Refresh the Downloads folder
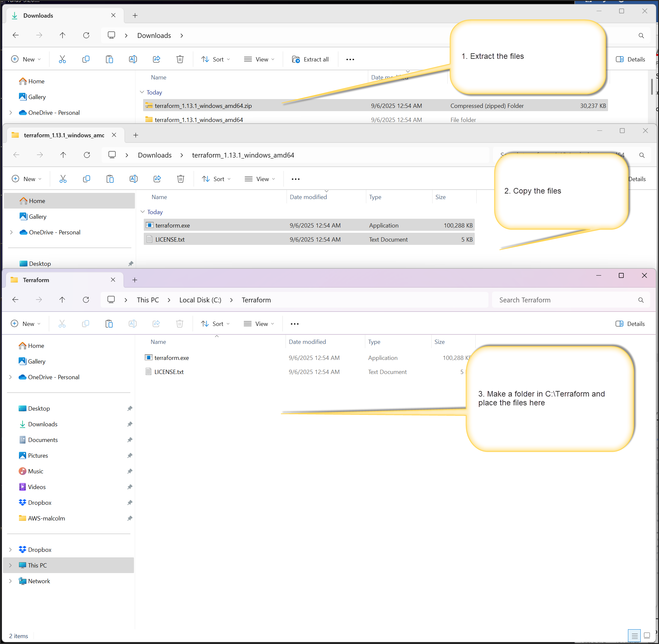Image resolution: width=659 pixels, height=644 pixels. [x=86, y=35]
